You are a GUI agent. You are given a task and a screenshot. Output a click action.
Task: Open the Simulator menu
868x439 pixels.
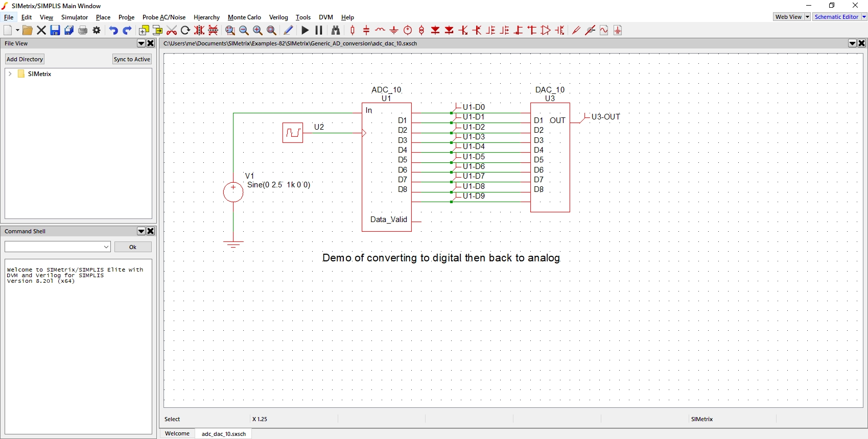(x=75, y=17)
